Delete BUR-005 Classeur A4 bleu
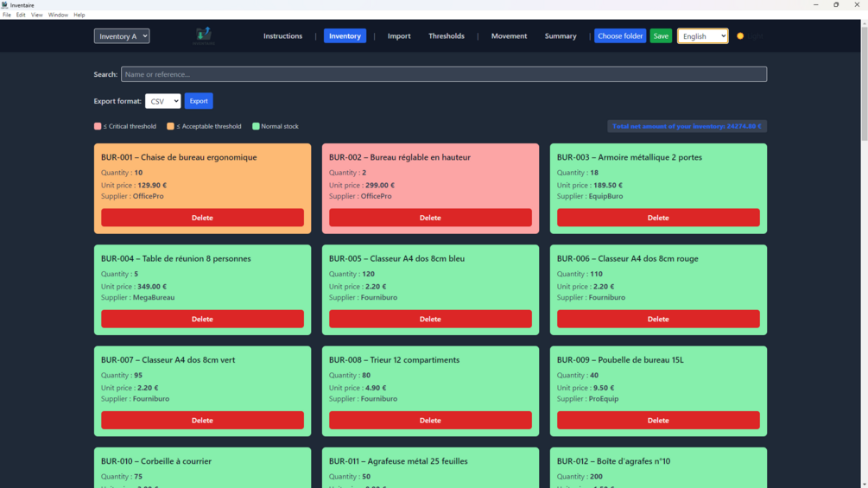Image resolution: width=868 pixels, height=488 pixels. (x=430, y=319)
